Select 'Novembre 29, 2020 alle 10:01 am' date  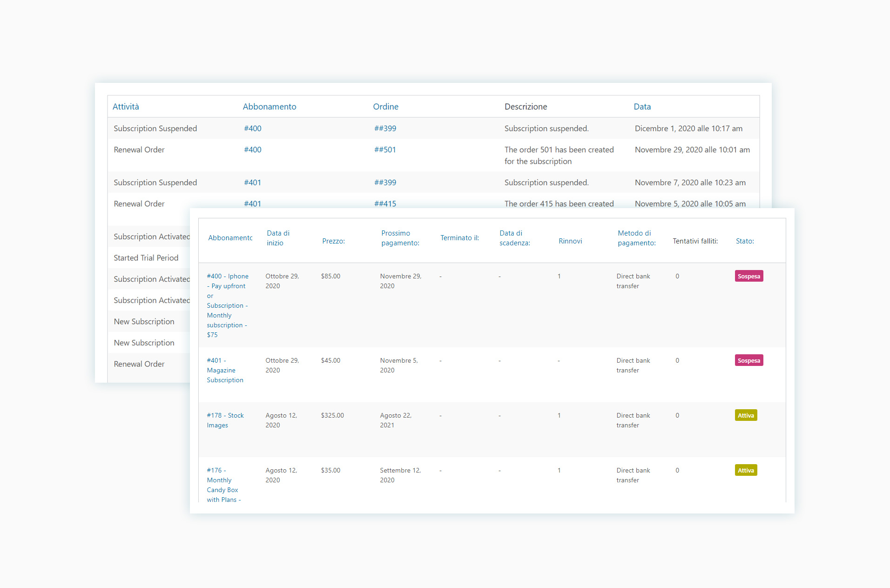click(692, 150)
